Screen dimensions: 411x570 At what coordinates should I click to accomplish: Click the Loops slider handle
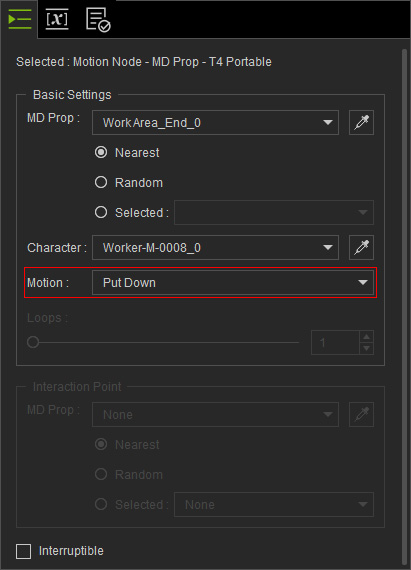coord(33,342)
